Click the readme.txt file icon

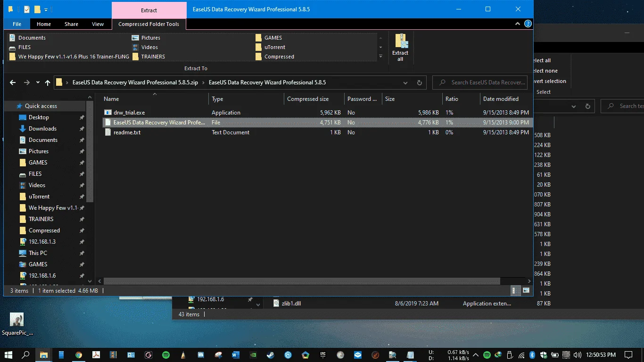point(108,132)
